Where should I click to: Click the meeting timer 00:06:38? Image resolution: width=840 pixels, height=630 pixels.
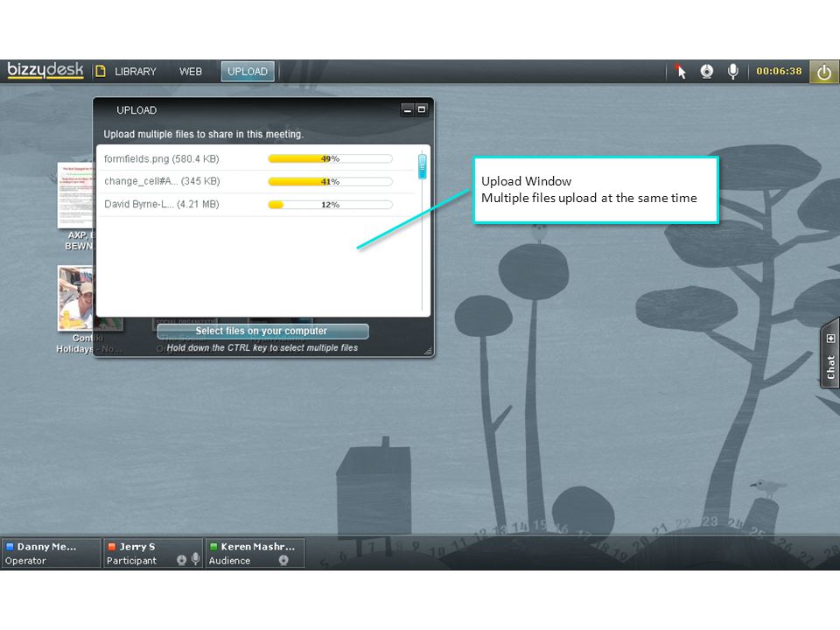[x=779, y=71]
